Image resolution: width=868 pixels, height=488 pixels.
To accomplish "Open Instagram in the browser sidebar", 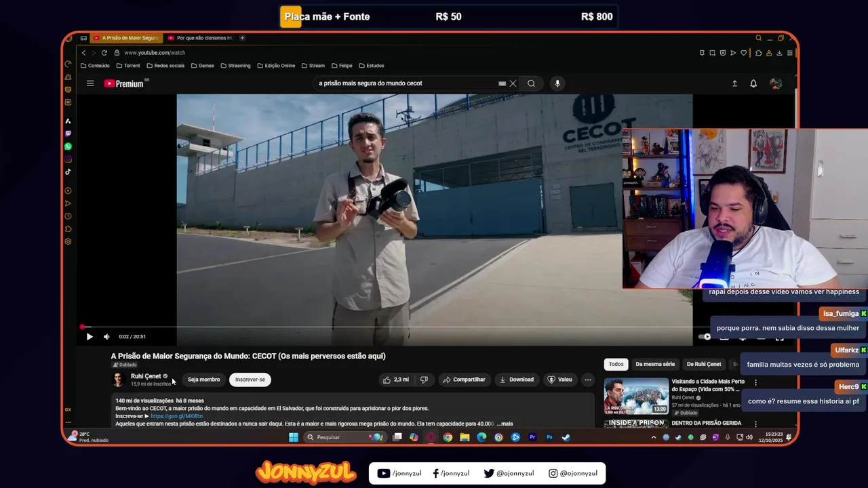I will 68,159.
